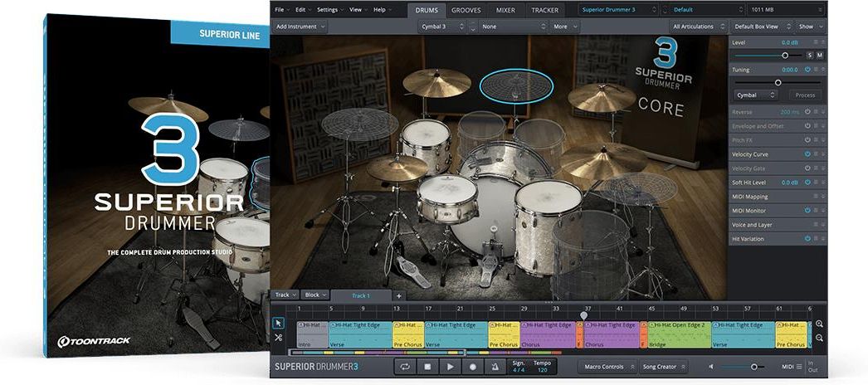Switch to the MIXER tab

click(x=505, y=10)
